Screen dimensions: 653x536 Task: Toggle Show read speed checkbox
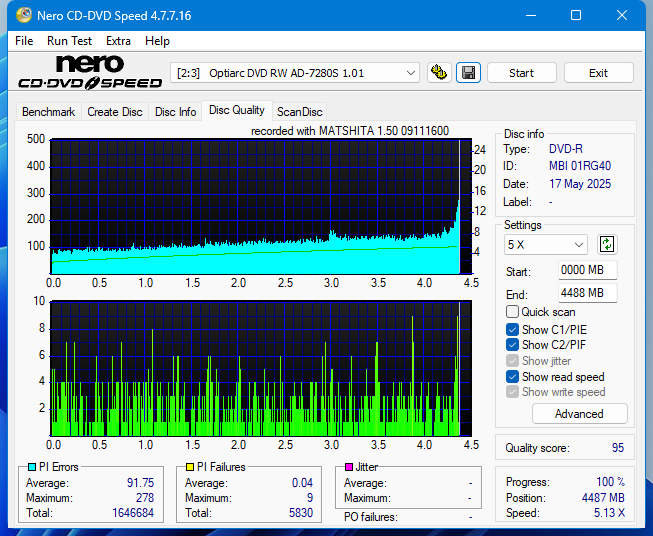[x=513, y=377]
